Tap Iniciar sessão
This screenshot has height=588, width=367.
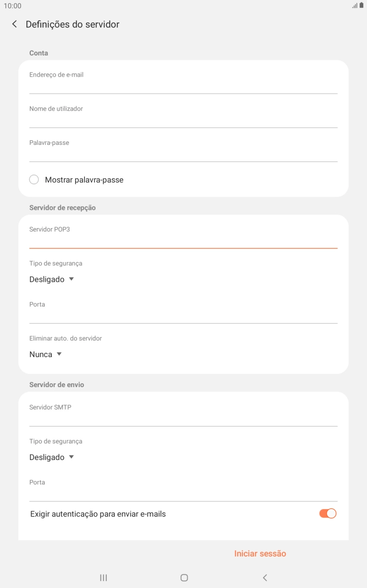pyautogui.click(x=260, y=553)
